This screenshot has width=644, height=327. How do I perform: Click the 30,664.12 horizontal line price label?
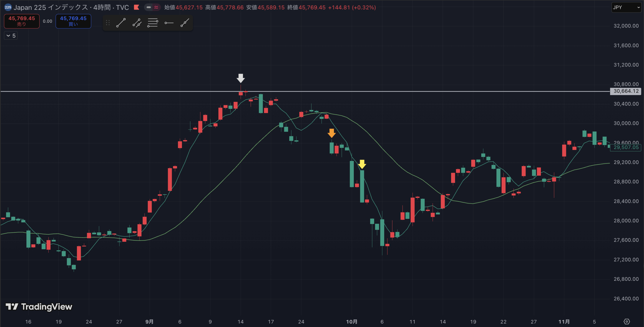[625, 91]
